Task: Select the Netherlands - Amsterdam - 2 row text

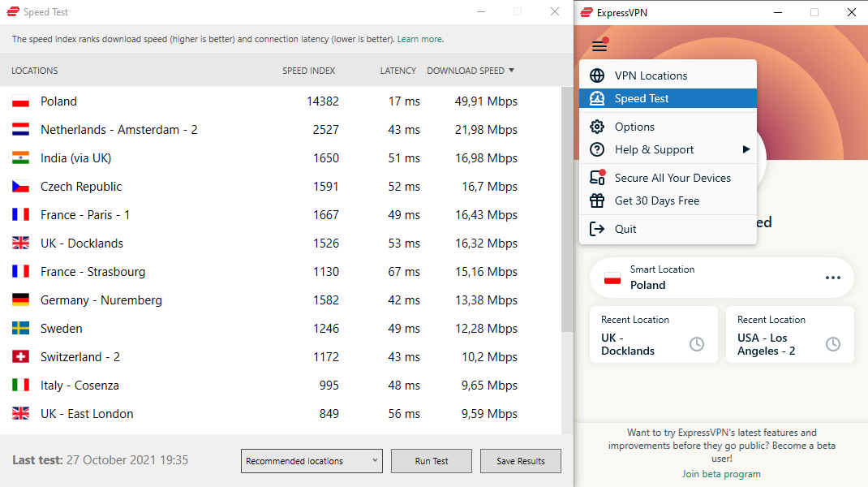Action: point(119,130)
